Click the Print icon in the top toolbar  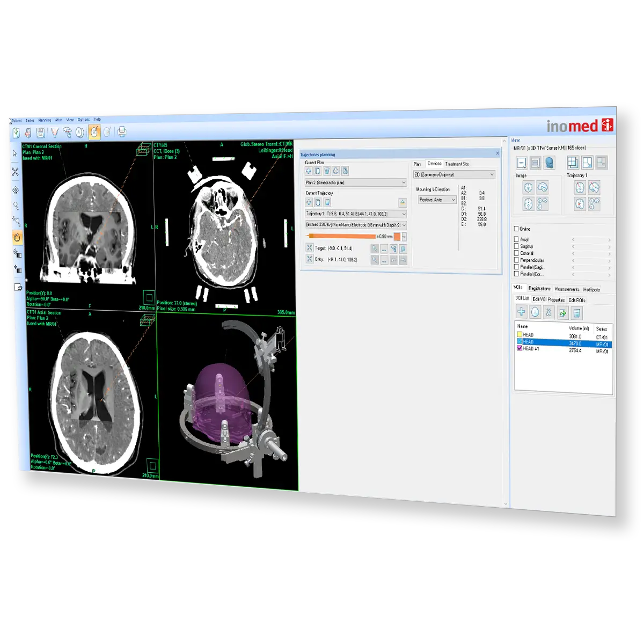tap(121, 130)
